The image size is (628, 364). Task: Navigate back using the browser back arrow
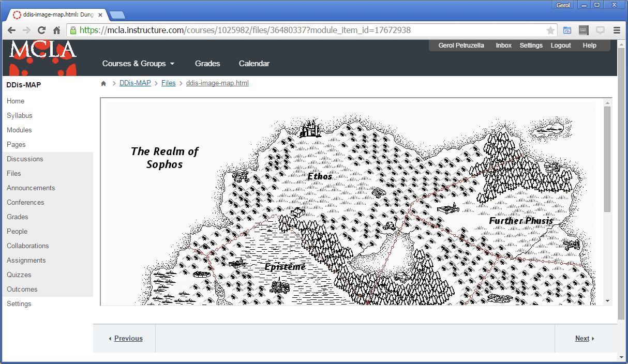click(x=11, y=30)
